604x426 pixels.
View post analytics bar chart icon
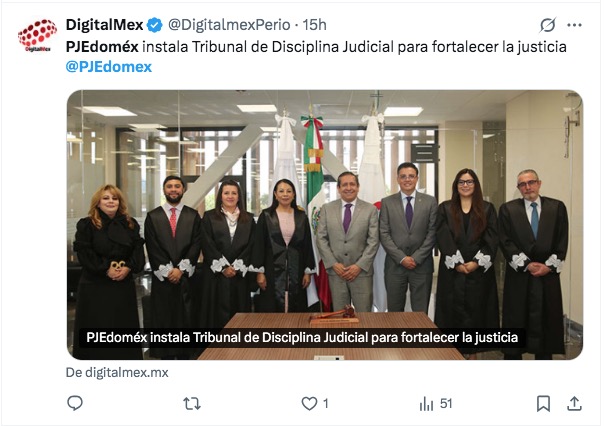click(x=426, y=404)
